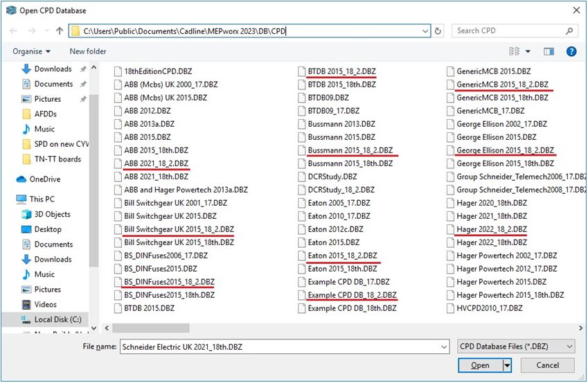This screenshot has width=588, height=383.
Task: Open recent locations dropdown arrow
Action: 46,30
